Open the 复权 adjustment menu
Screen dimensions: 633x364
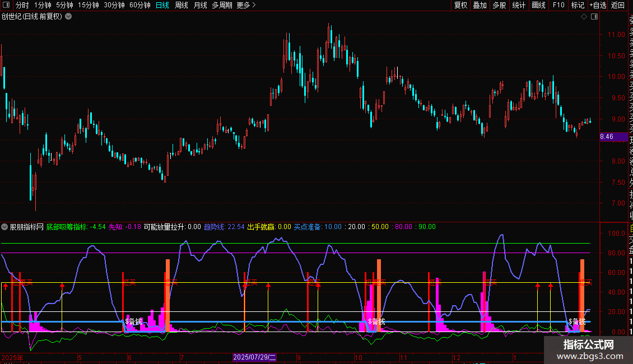(460, 5)
